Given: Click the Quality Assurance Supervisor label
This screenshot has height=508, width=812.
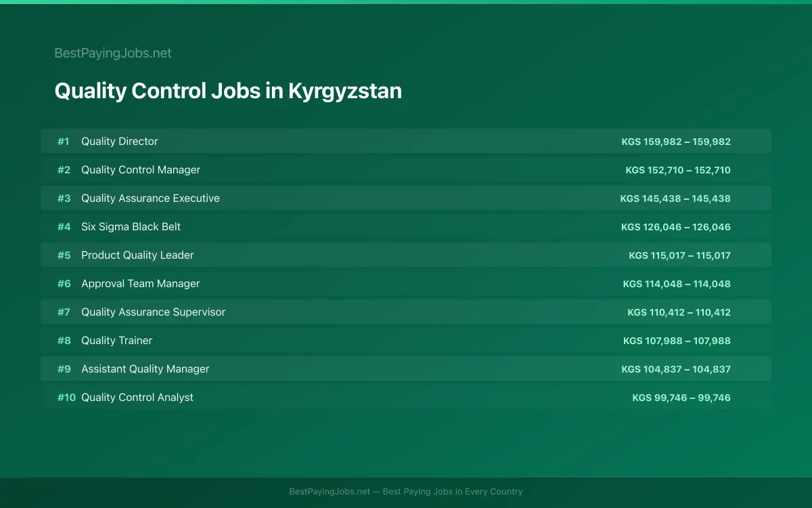Looking at the screenshot, I should tap(154, 312).
